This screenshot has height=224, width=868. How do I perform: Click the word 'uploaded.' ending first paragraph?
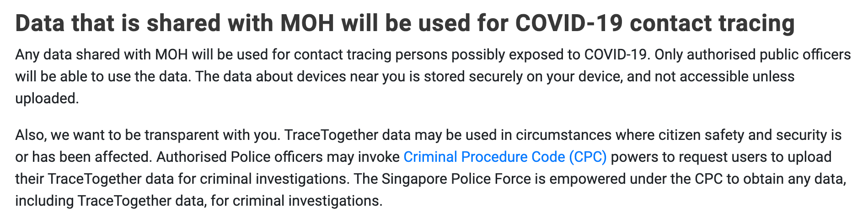47,98
